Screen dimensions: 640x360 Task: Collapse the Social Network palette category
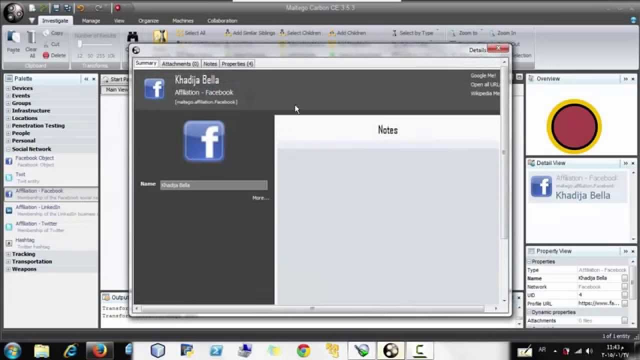pyautogui.click(x=8, y=149)
